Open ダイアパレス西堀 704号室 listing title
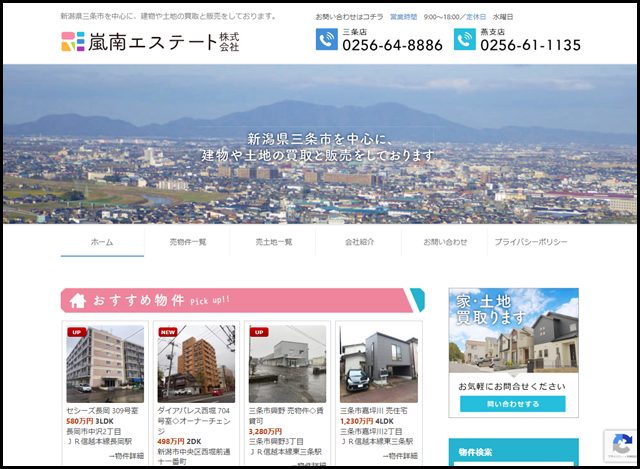This screenshot has width=640, height=469. 194,420
